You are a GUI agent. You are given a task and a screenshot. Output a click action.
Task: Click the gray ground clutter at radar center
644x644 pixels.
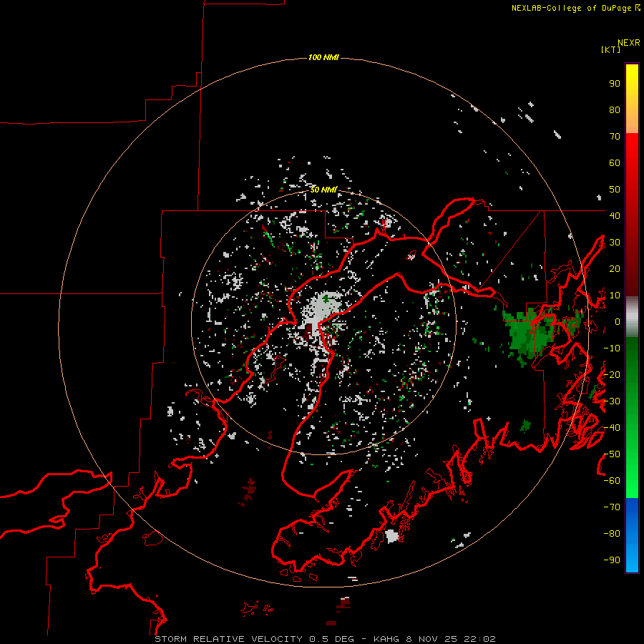323,310
